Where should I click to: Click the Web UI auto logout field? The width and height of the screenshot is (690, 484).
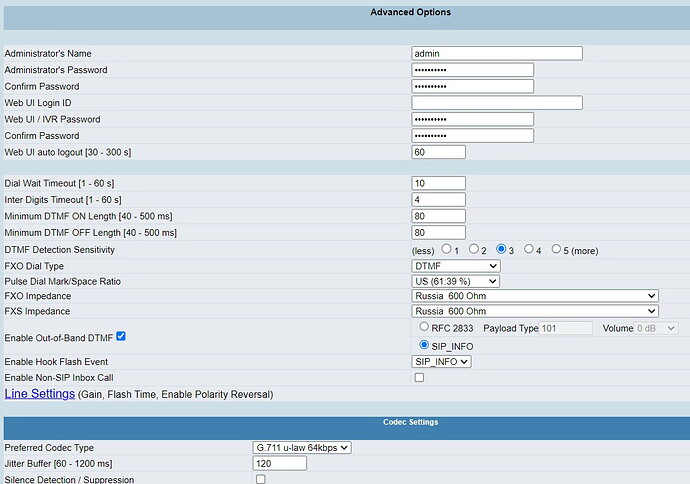pos(439,152)
